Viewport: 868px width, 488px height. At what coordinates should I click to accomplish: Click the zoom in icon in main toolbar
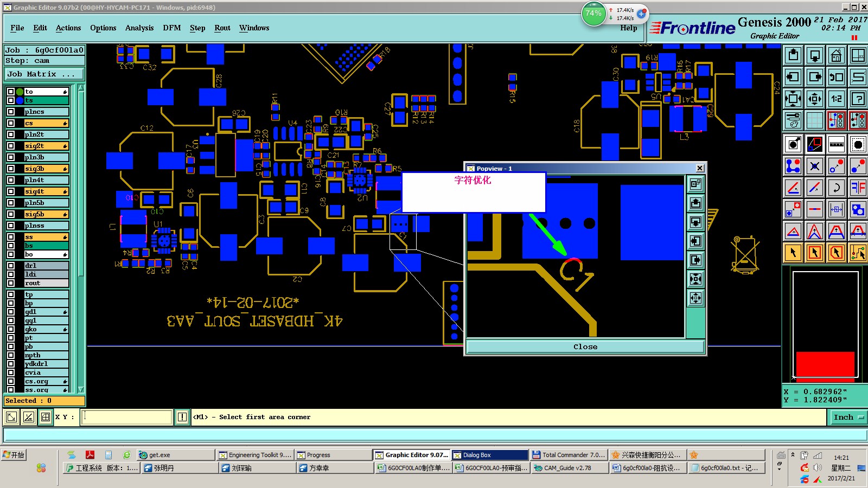[x=793, y=99]
